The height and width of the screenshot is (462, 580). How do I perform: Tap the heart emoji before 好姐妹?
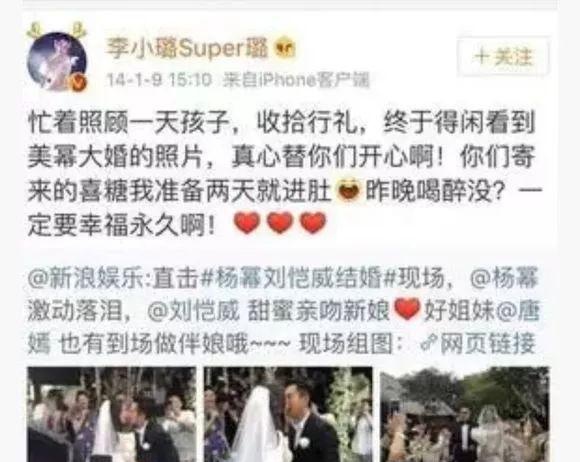pyautogui.click(x=407, y=309)
